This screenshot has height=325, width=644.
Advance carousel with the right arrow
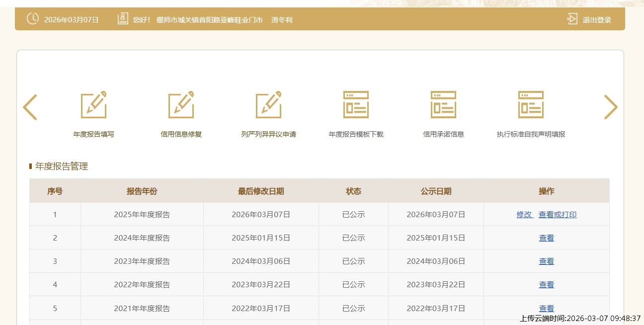click(610, 107)
